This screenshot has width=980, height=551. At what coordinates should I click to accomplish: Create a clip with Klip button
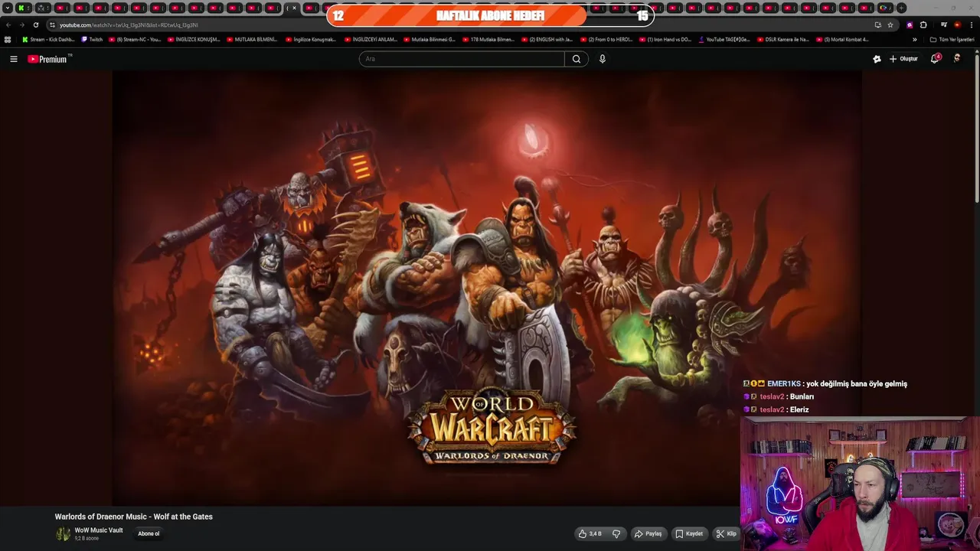pyautogui.click(x=727, y=533)
